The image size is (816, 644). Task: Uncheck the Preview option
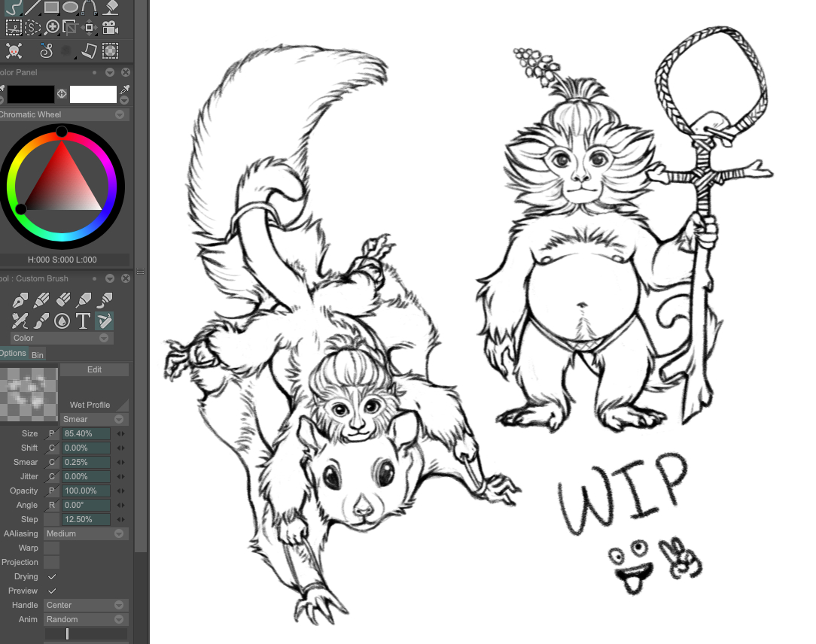tap(51, 591)
